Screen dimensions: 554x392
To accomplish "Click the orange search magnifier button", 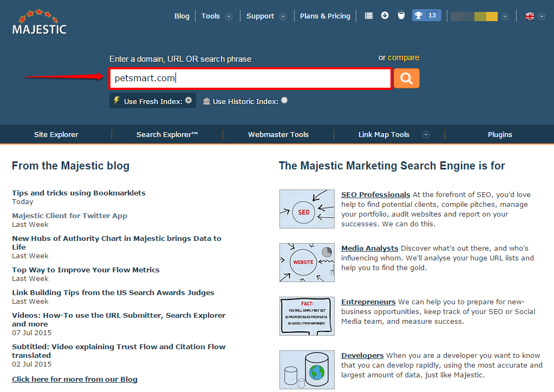I will pos(406,79).
